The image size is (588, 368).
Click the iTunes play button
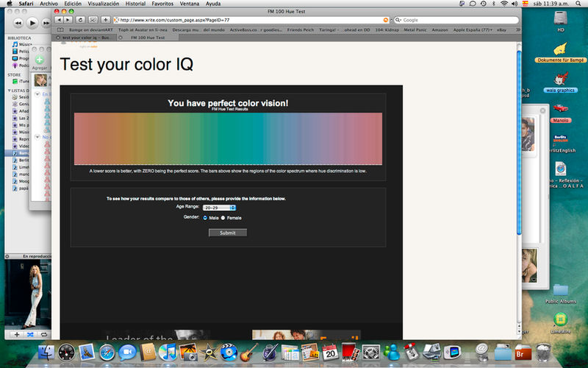click(x=32, y=24)
